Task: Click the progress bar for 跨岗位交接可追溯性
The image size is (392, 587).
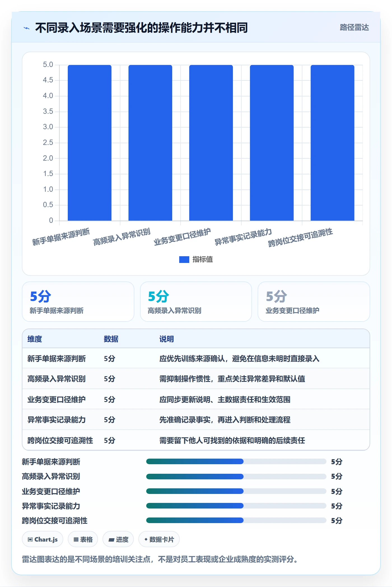Action: coord(236,520)
